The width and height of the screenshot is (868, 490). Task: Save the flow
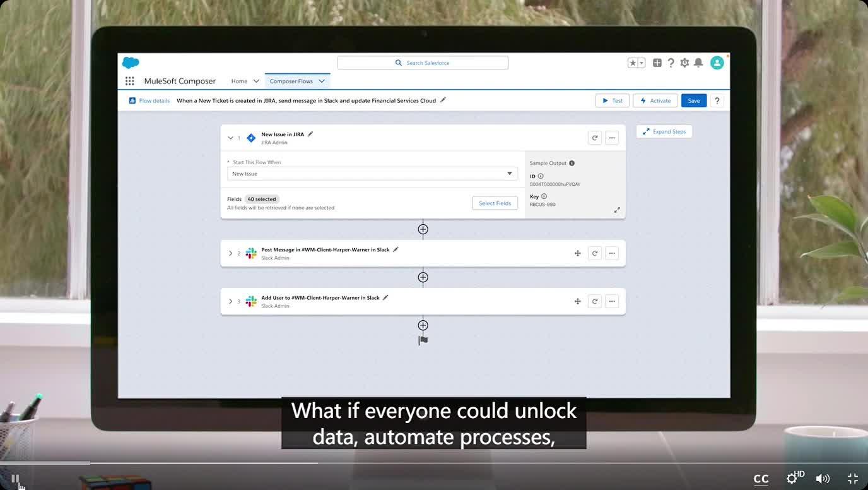[x=694, y=100]
